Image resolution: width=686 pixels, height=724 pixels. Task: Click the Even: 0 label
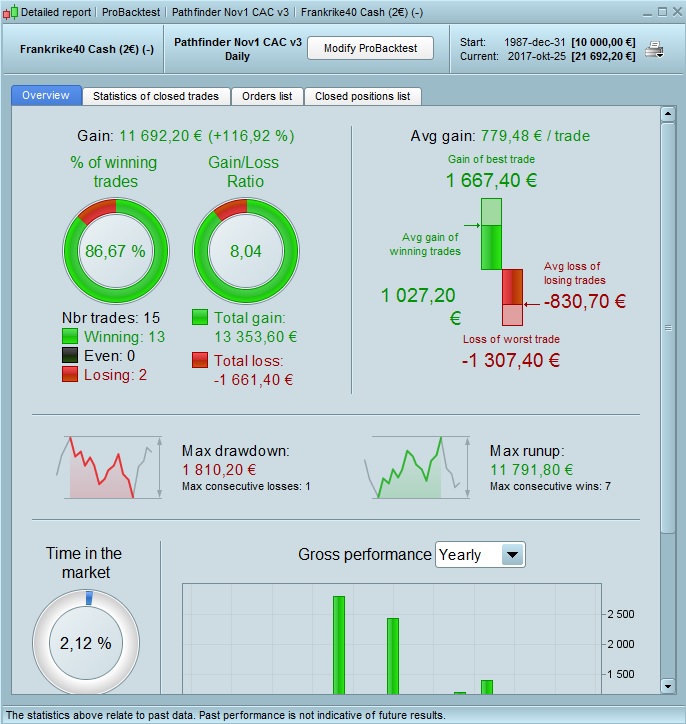[x=109, y=356]
